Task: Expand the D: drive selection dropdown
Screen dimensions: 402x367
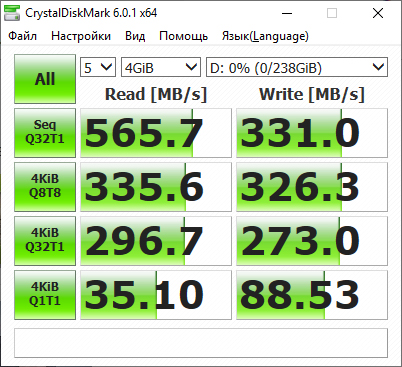Action: (297, 67)
